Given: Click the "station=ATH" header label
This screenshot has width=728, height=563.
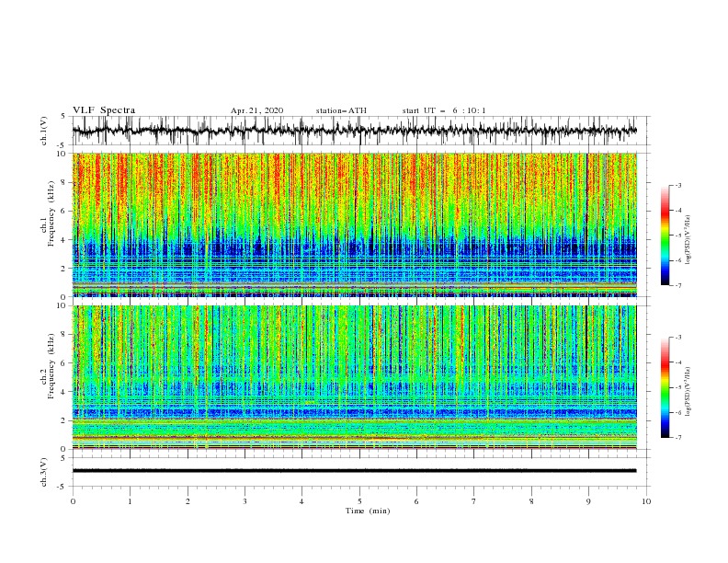Looking at the screenshot, I should [x=341, y=110].
